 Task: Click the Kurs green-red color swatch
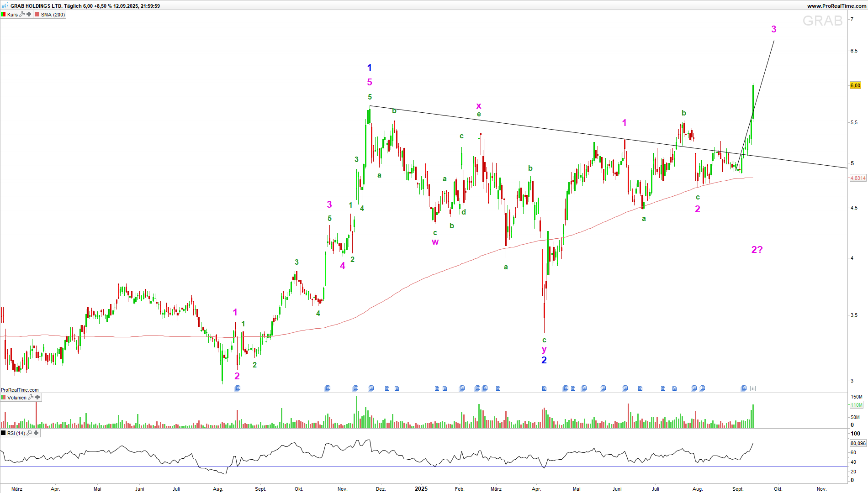tap(4, 15)
